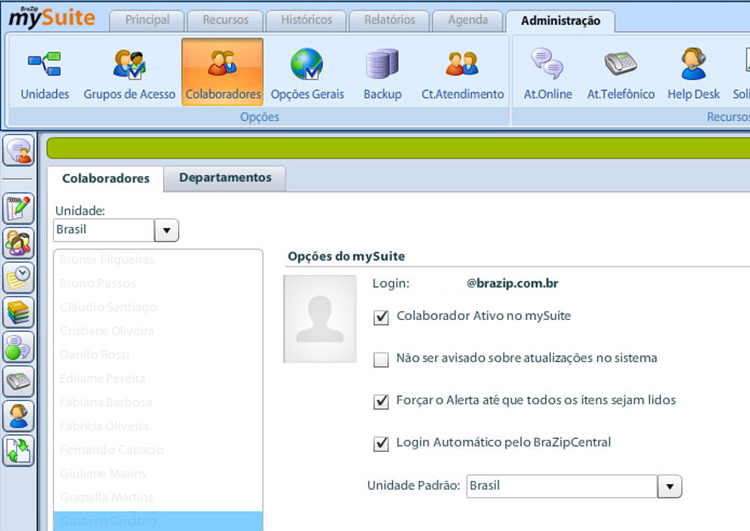Image resolution: width=750 pixels, height=531 pixels.
Task: Go to the Agenda tab
Action: (468, 20)
